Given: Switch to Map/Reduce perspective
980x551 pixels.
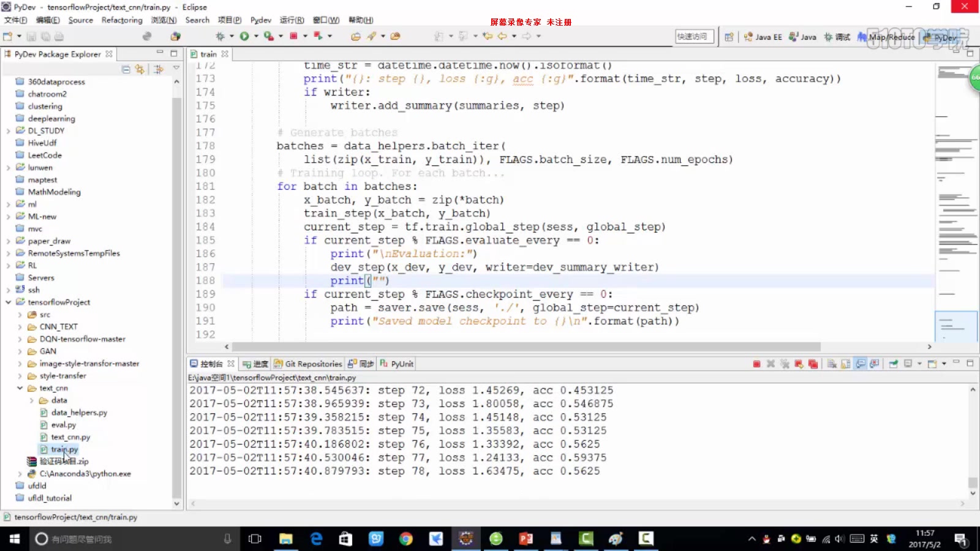Looking at the screenshot, I should pyautogui.click(x=886, y=37).
